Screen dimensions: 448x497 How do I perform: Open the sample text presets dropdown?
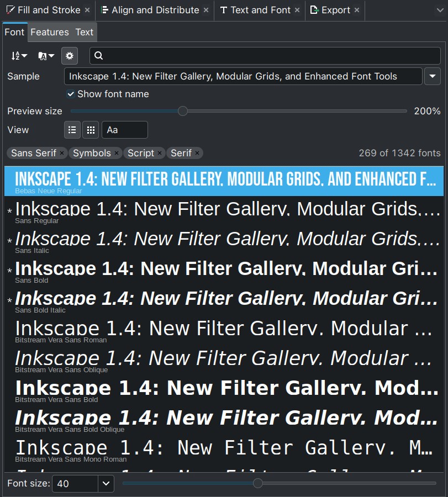click(433, 76)
